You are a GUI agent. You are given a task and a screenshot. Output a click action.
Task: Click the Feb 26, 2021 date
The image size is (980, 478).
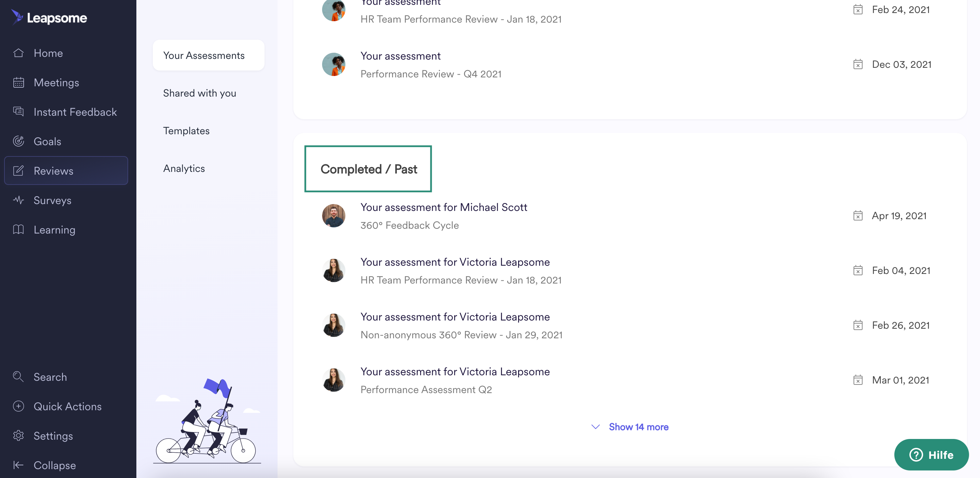tap(901, 325)
